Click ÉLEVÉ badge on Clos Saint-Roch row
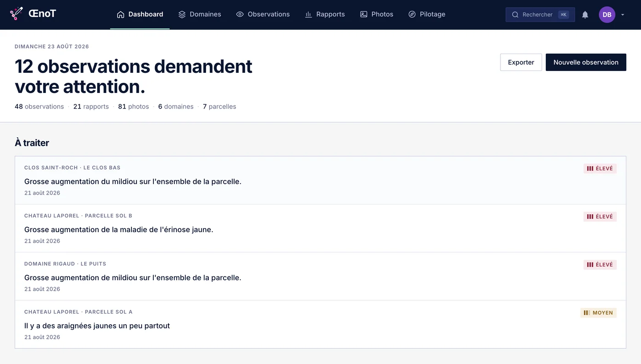 coord(600,168)
